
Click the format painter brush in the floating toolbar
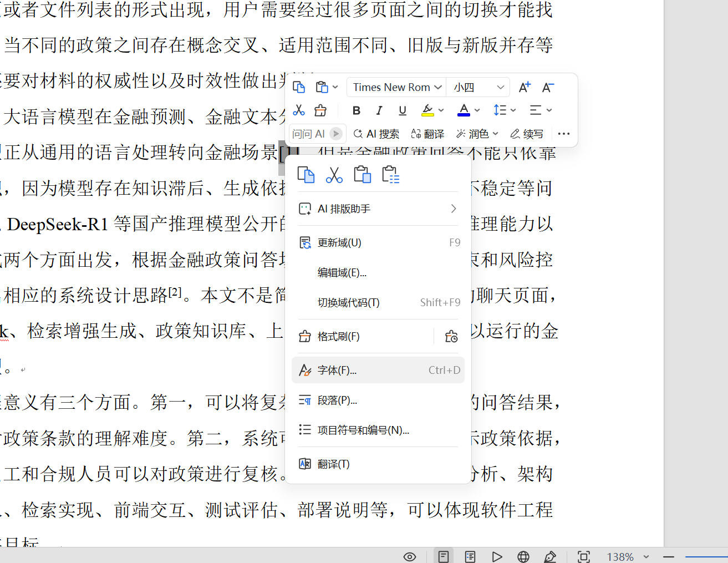(320, 110)
